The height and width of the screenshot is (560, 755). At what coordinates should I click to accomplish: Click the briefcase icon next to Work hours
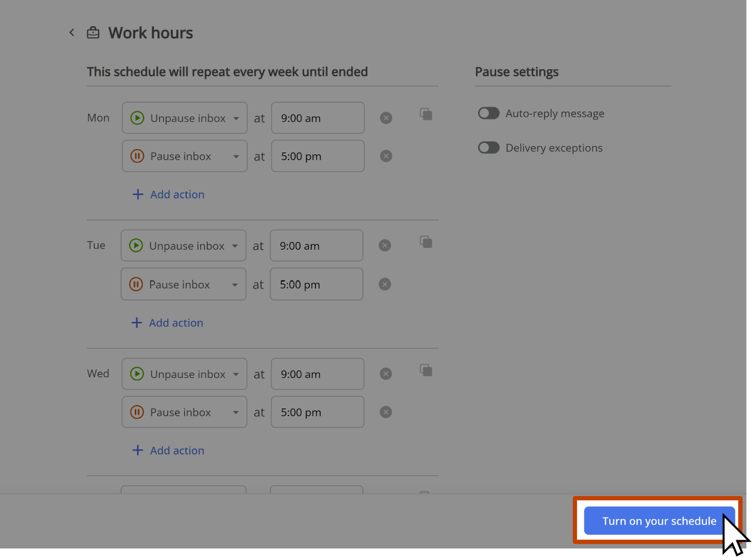point(93,32)
